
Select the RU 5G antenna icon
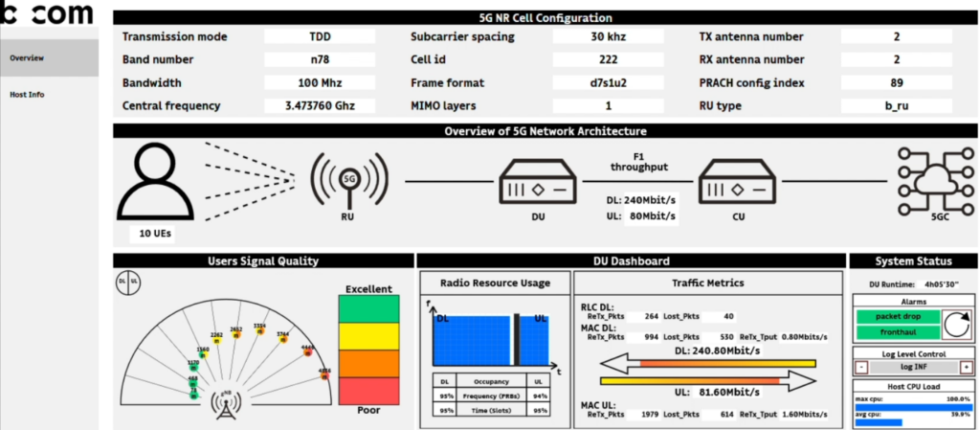[x=348, y=180]
